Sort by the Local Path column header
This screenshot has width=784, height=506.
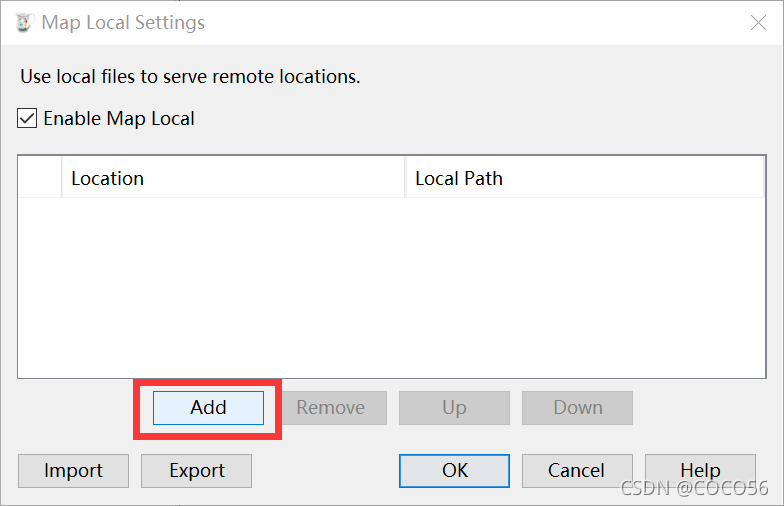pos(584,178)
